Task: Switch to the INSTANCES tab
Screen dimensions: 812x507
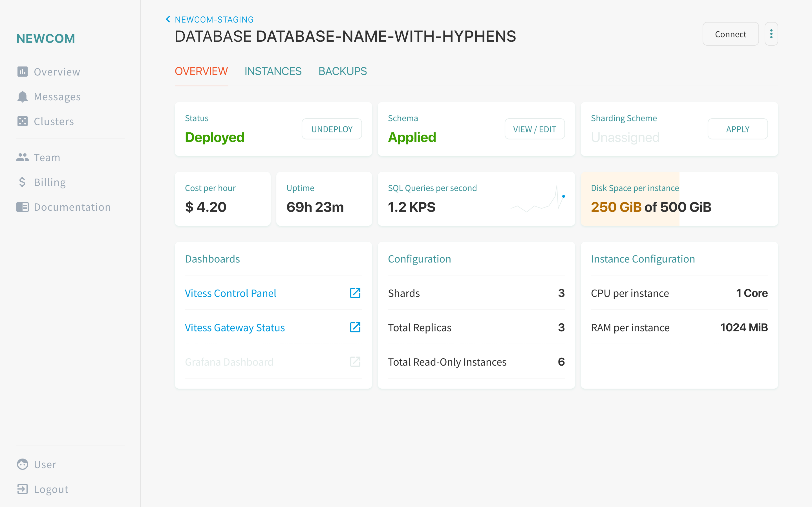Action: click(x=273, y=72)
